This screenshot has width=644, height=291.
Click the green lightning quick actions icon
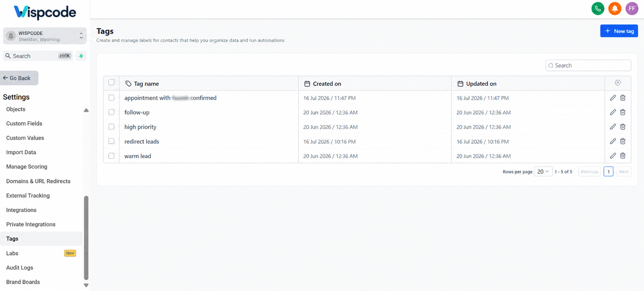point(81,56)
